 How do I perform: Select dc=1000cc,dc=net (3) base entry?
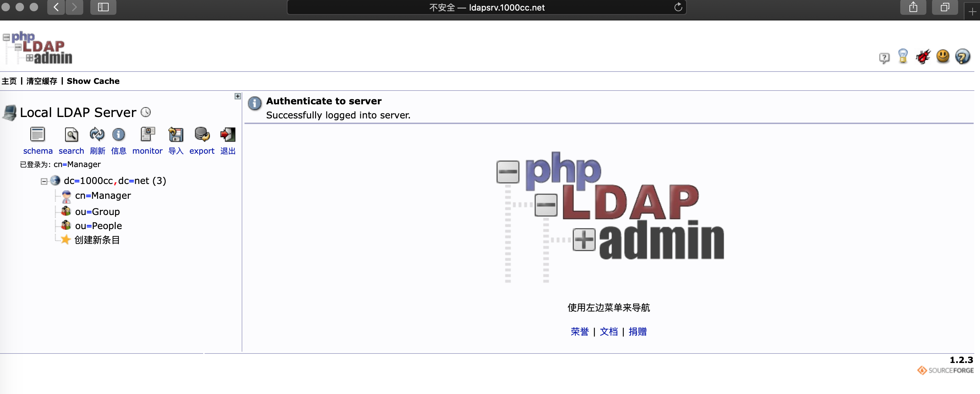[x=115, y=180]
